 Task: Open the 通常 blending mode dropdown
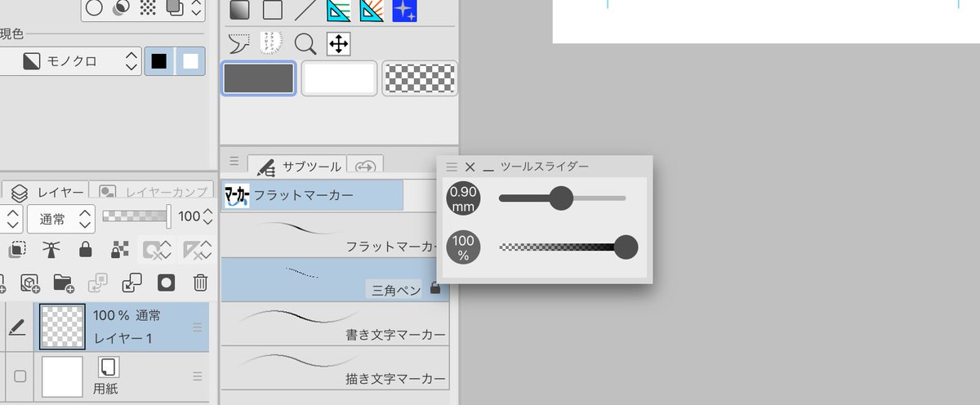[61, 217]
